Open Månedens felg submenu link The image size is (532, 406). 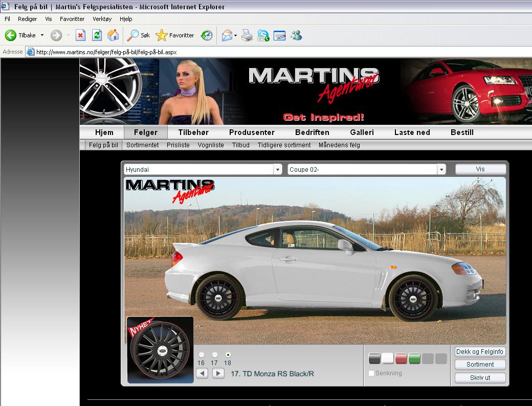339,145
